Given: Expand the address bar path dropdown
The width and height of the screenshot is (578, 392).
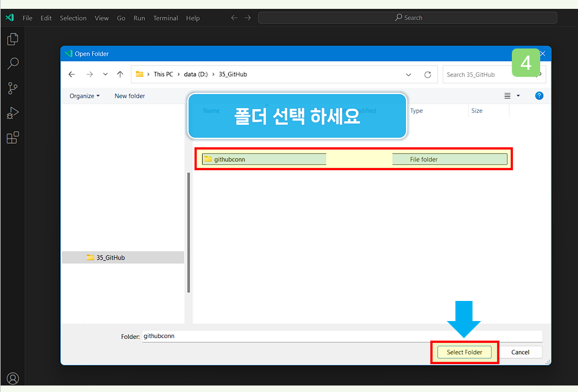Looking at the screenshot, I should tap(408, 74).
